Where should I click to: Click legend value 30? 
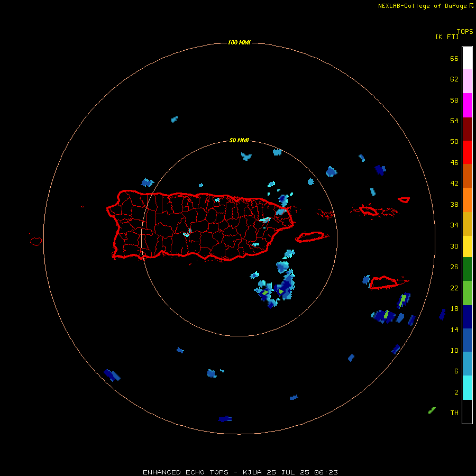click(x=454, y=246)
